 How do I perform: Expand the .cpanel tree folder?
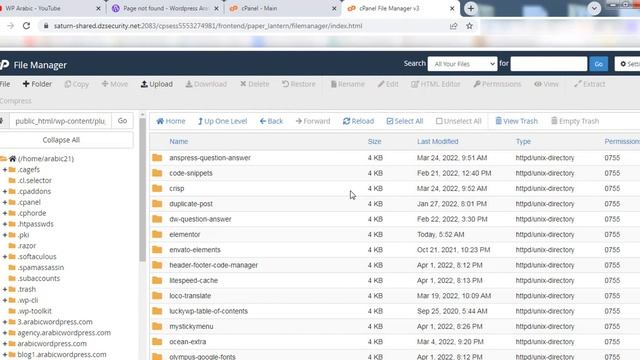(5, 202)
